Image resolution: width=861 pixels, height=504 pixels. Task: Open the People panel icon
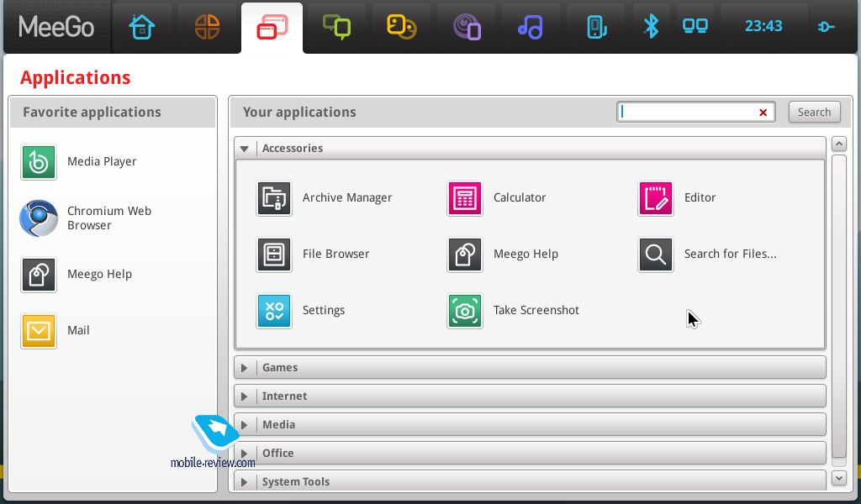[x=401, y=27]
